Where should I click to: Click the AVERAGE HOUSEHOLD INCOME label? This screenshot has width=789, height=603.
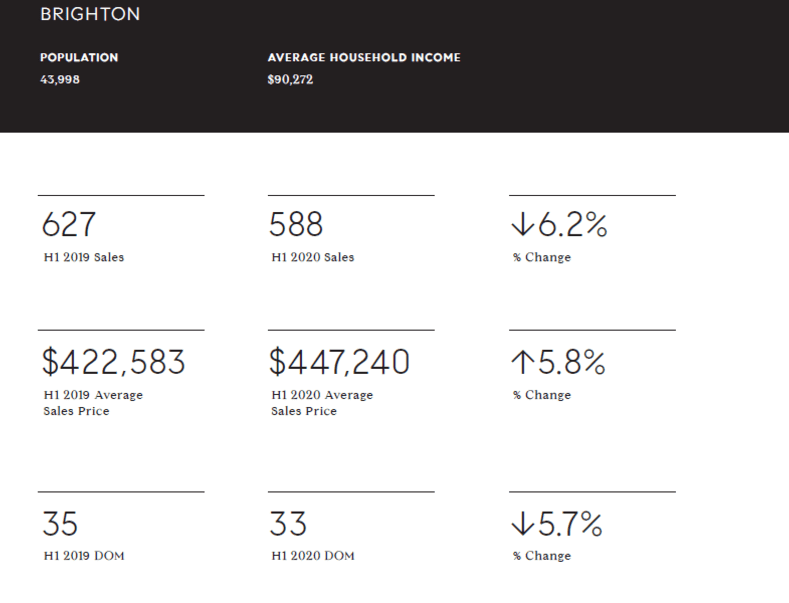tap(364, 57)
